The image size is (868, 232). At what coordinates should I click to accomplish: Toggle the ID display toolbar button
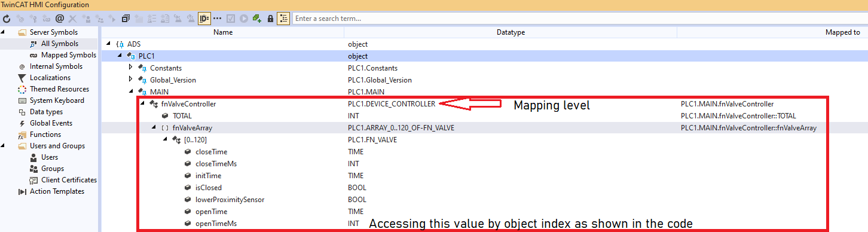[x=204, y=19]
